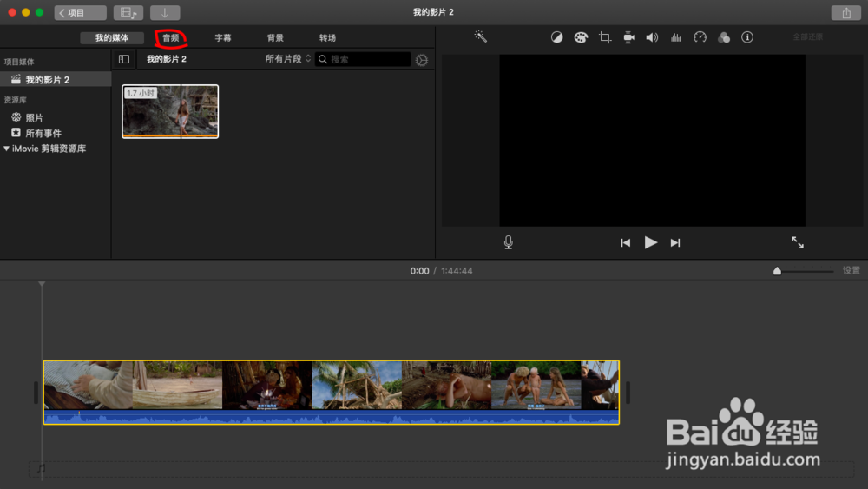Start voiceover recording with microphone
This screenshot has width=868, height=489.
508,242
